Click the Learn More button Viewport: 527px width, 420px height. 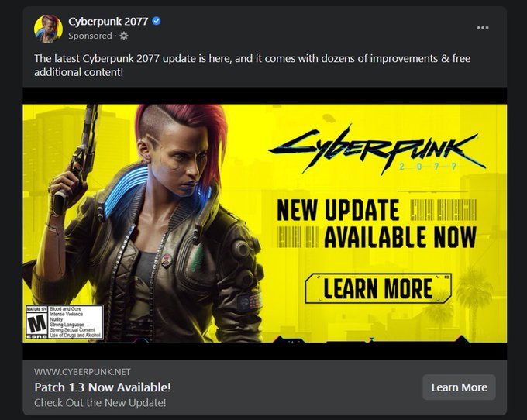click(459, 387)
